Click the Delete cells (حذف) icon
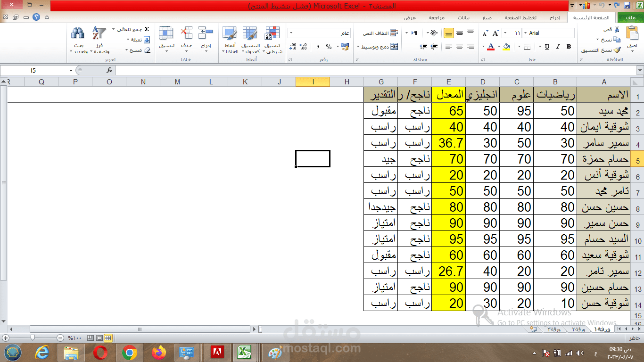644x362 pixels. [x=187, y=33]
